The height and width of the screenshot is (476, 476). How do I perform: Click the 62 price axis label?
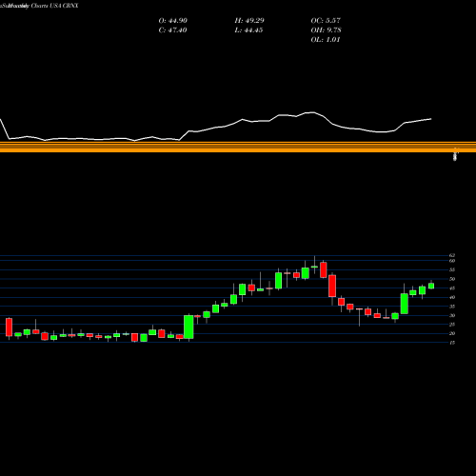[452, 255]
